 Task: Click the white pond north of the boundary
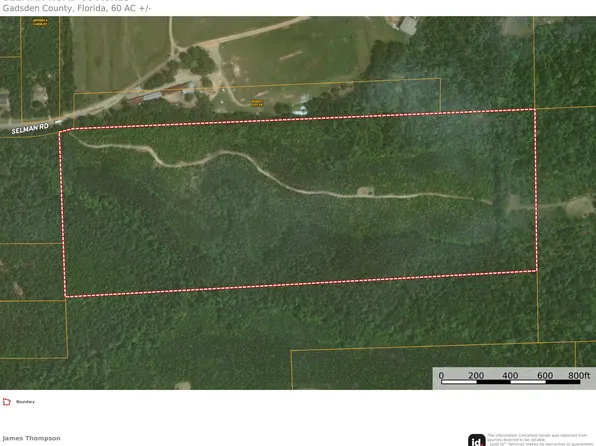[300, 111]
